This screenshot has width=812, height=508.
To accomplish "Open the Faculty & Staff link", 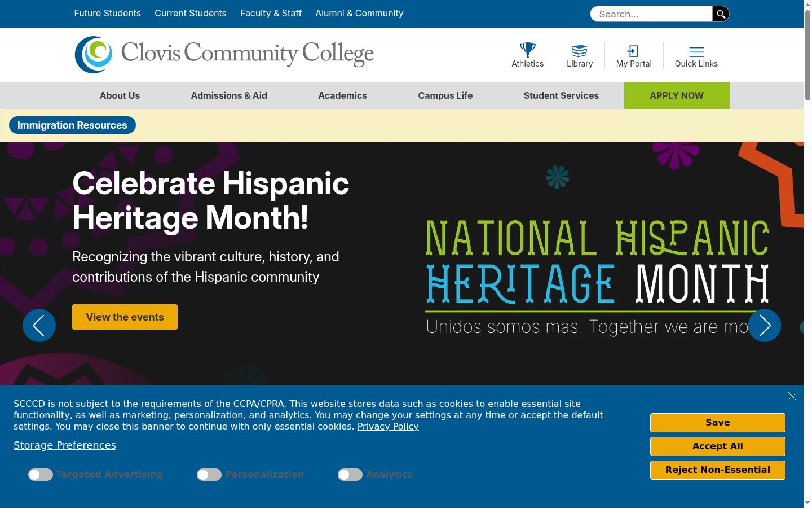I will (271, 13).
